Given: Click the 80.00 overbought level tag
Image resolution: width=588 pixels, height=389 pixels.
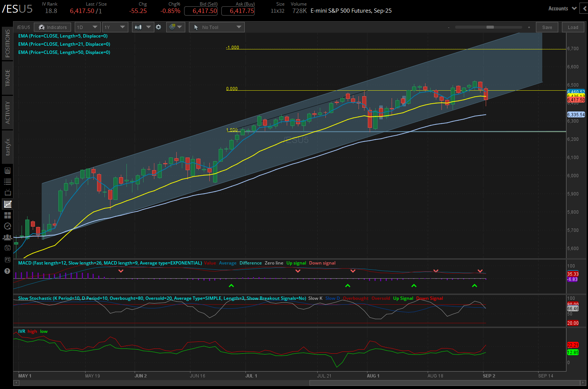Looking at the screenshot, I should point(573,304).
